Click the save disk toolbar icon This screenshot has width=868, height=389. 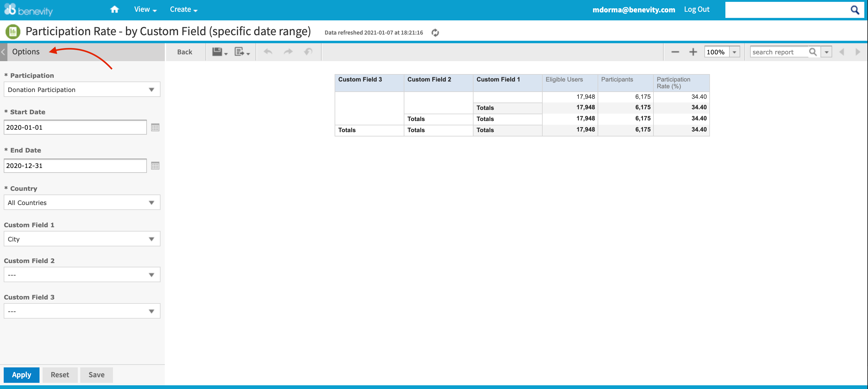click(x=219, y=52)
